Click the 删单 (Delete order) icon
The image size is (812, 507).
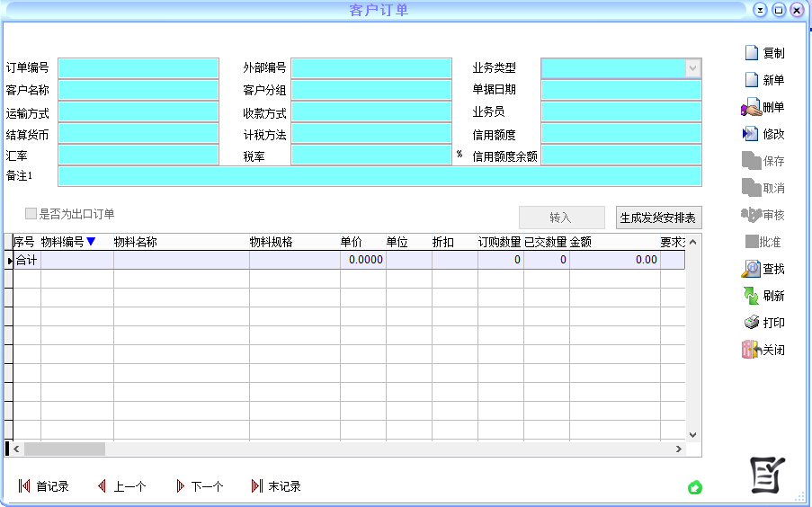pos(751,108)
